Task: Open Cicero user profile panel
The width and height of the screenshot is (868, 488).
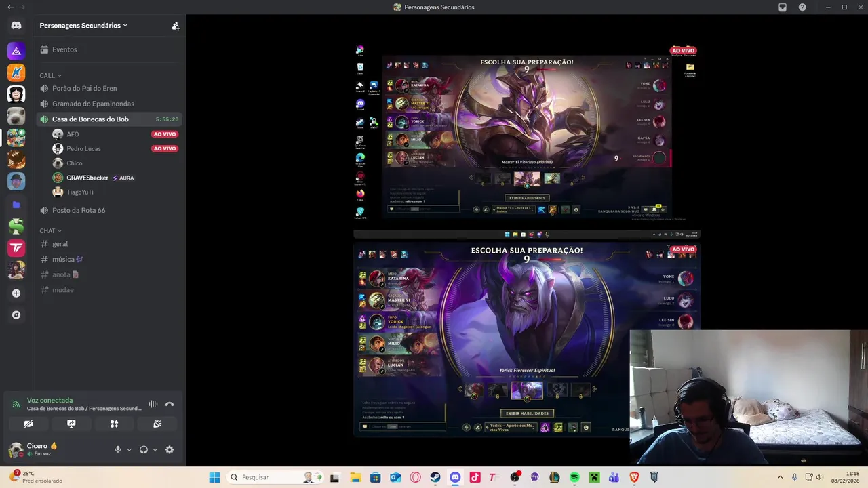Action: point(42,449)
